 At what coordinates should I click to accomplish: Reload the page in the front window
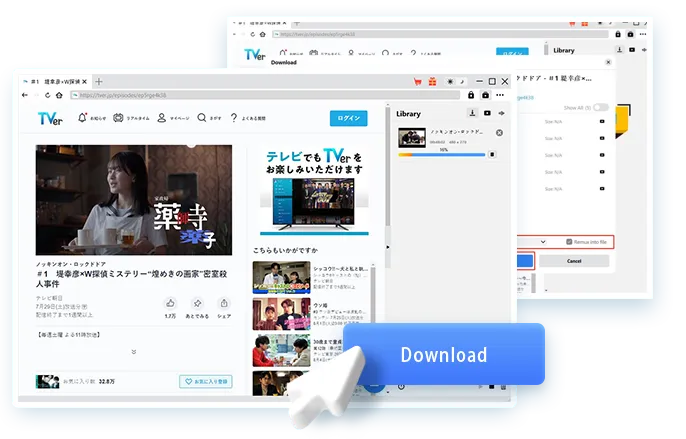pos(47,95)
